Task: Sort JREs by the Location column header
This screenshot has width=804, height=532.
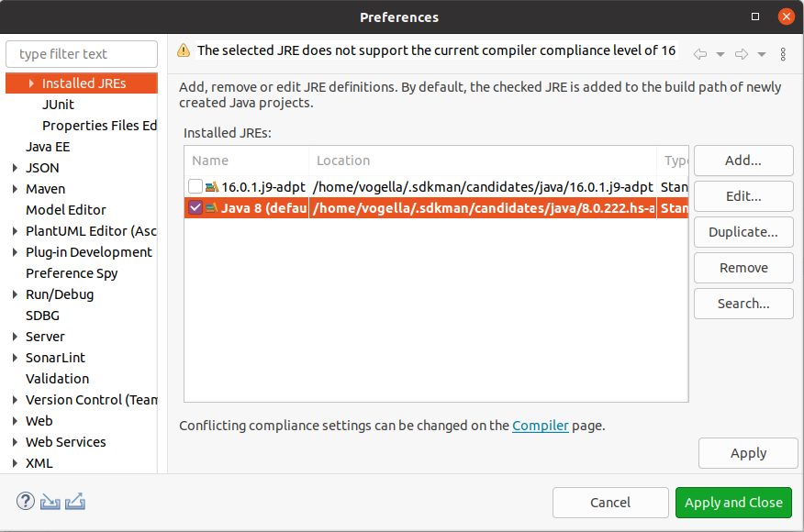Action: (x=343, y=161)
